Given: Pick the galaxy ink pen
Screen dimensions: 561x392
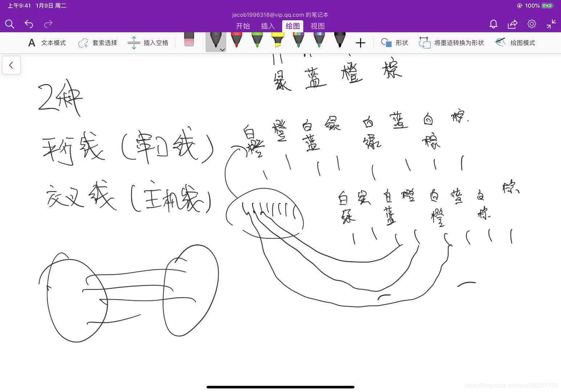Looking at the screenshot, I should (319, 40).
